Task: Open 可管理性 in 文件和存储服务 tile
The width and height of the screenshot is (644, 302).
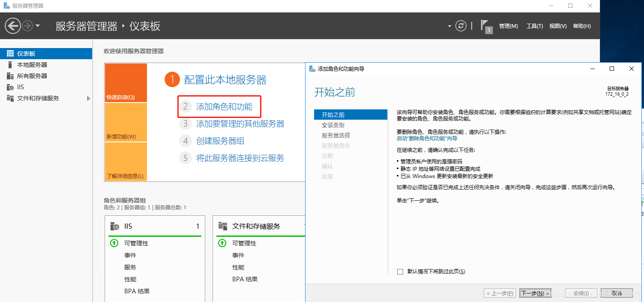Action: click(x=244, y=243)
